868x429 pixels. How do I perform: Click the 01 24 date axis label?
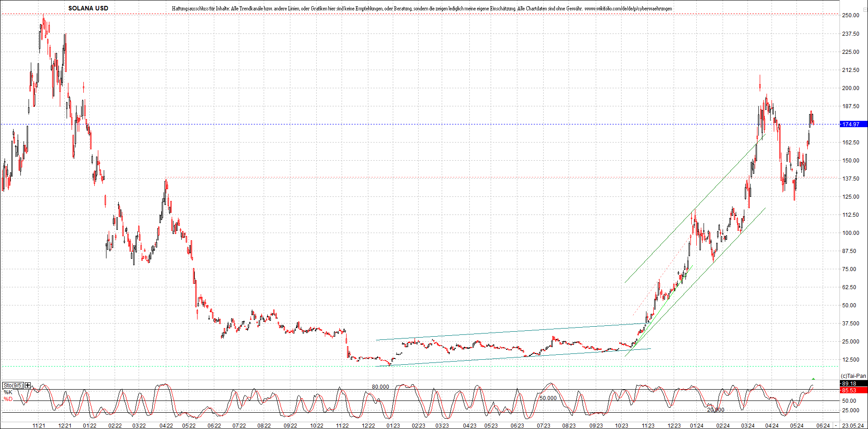[x=697, y=426]
